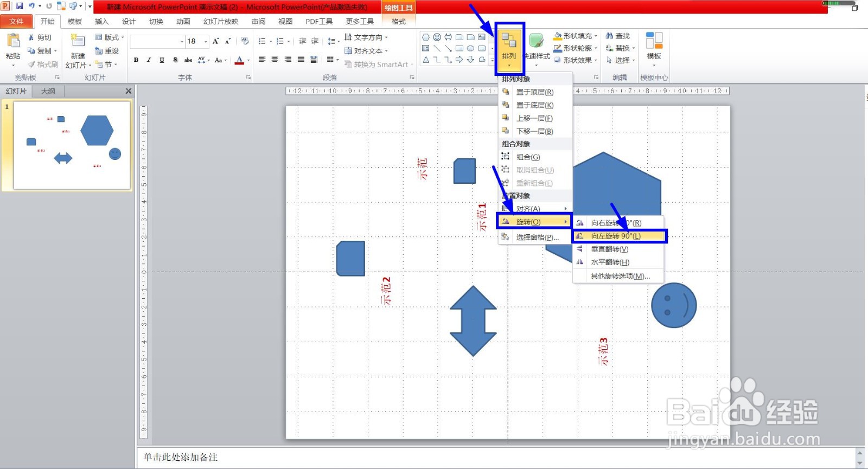Select the rectangle shape in gallery
Viewport: 868px width, 469px height.
coord(459,48)
